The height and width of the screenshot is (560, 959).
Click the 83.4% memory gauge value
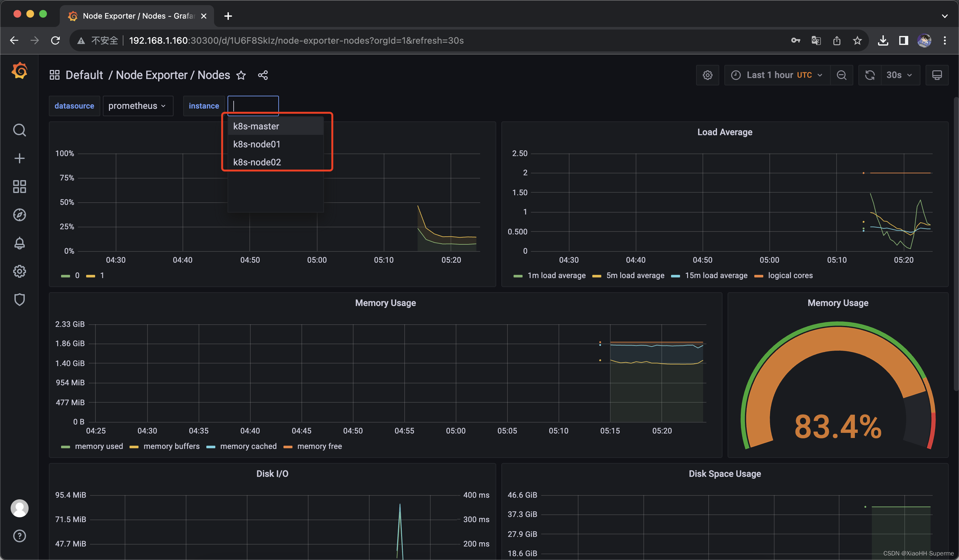click(x=838, y=426)
